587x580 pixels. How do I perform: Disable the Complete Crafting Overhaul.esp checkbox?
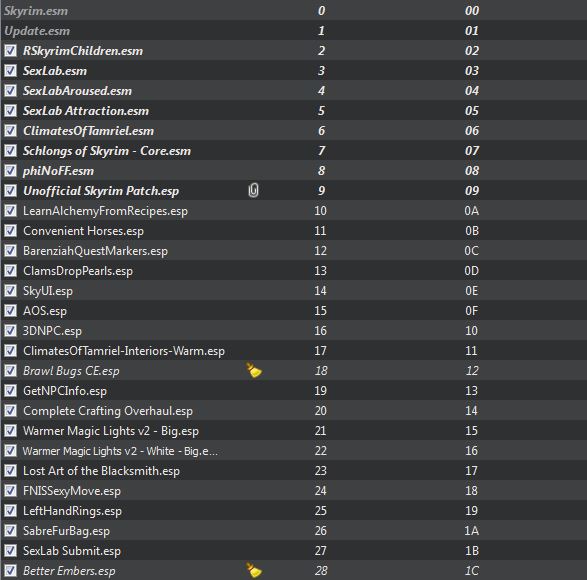tap(10, 410)
